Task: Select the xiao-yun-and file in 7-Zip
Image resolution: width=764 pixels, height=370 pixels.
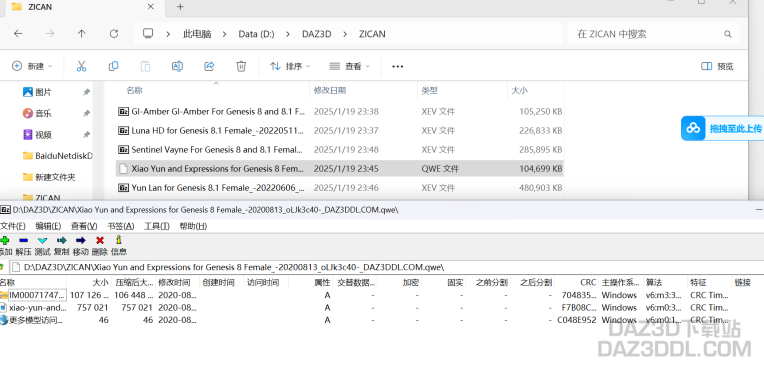Action: [33, 308]
